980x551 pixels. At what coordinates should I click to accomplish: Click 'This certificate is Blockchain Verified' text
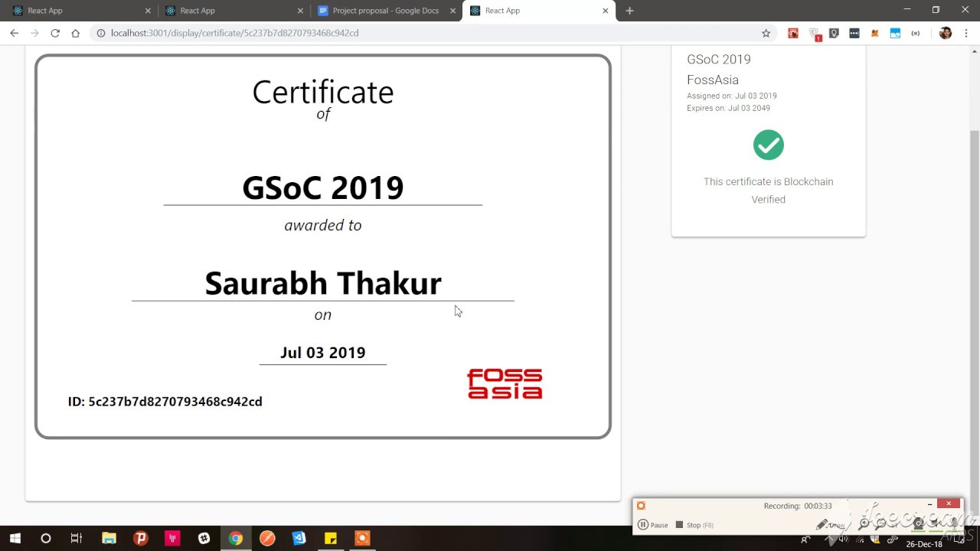(769, 191)
